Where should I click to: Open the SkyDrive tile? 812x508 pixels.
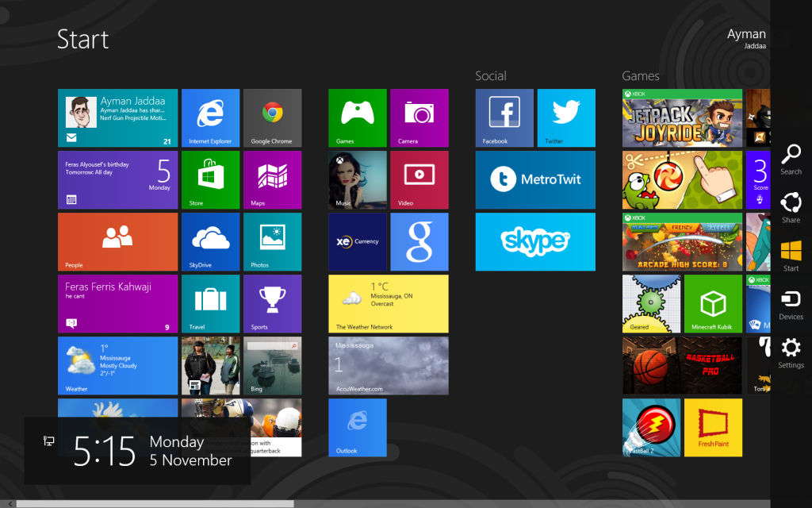click(210, 241)
